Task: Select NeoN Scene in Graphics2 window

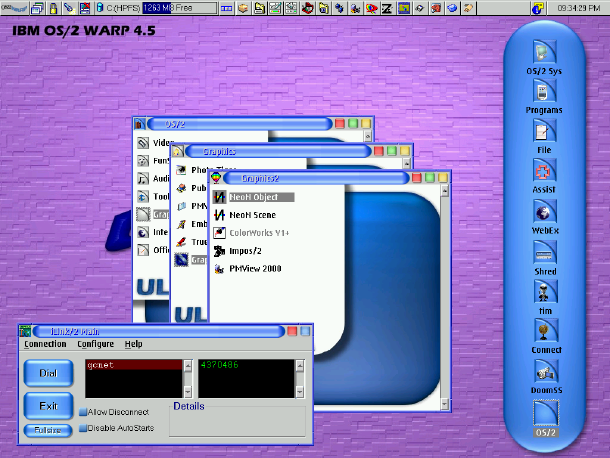Action: (245, 215)
